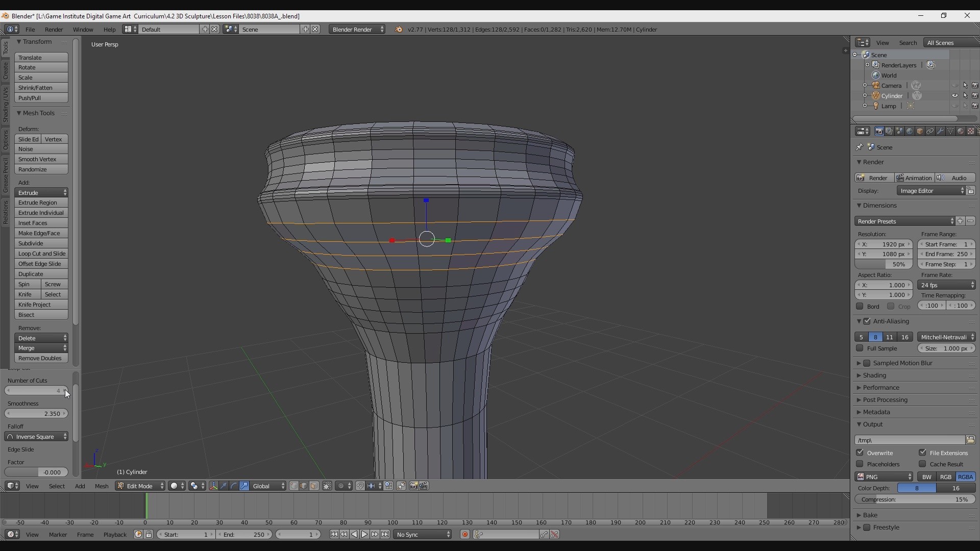The image size is (980, 551).
Task: Click the Compression 15% slider
Action: (915, 500)
